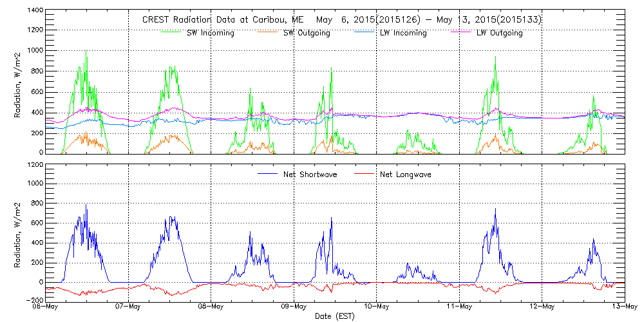Click the LW Incoming legend entry
The image size is (644, 322).
coord(402,33)
